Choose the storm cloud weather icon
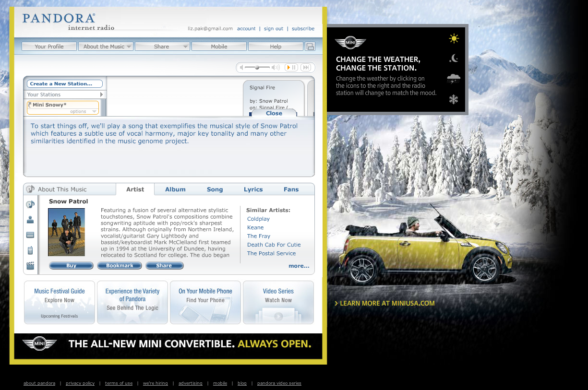This screenshot has width=588, height=390. [x=454, y=79]
